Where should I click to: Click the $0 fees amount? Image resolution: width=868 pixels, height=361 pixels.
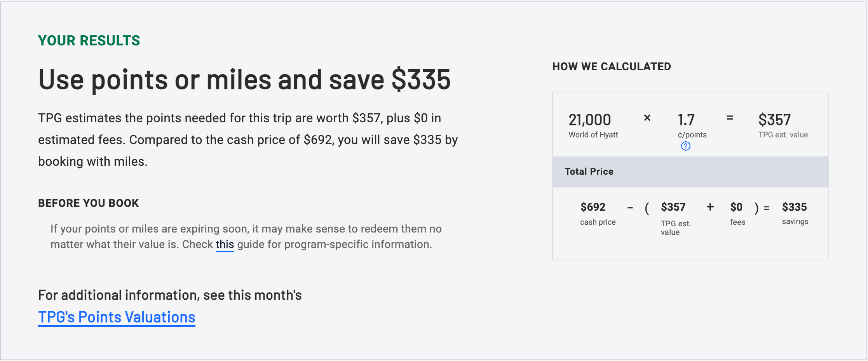736,207
